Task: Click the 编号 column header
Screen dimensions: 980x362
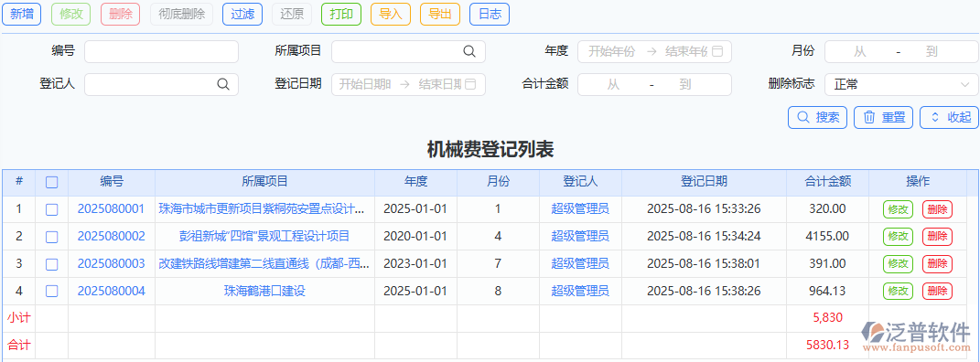Action: click(x=112, y=182)
